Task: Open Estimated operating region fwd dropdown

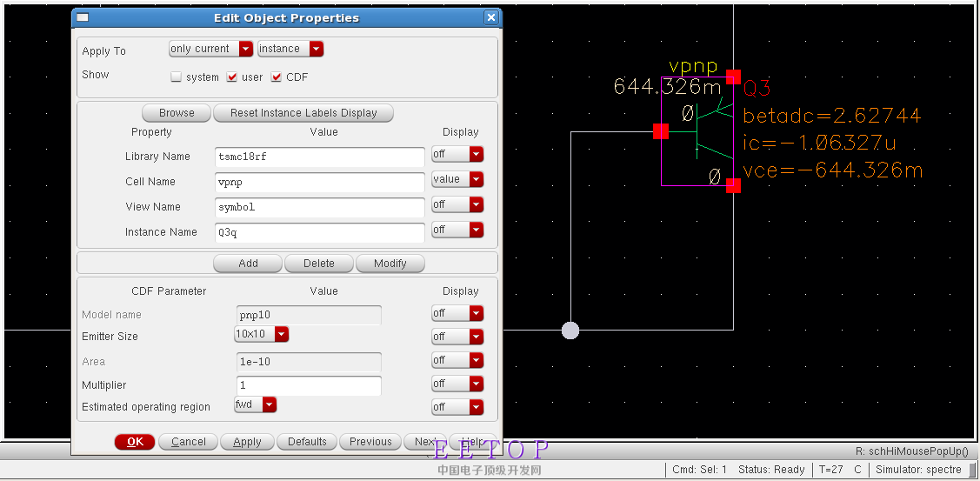Action: (x=255, y=404)
